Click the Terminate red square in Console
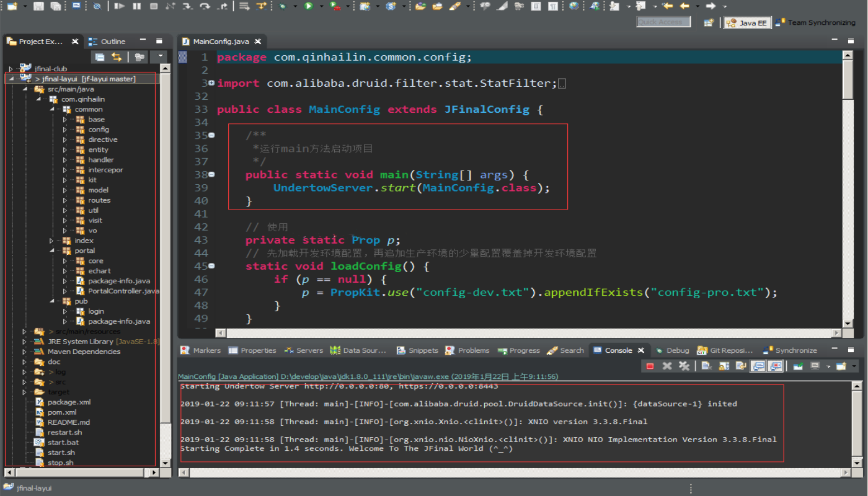Image resolution: width=868 pixels, height=496 pixels. point(650,366)
